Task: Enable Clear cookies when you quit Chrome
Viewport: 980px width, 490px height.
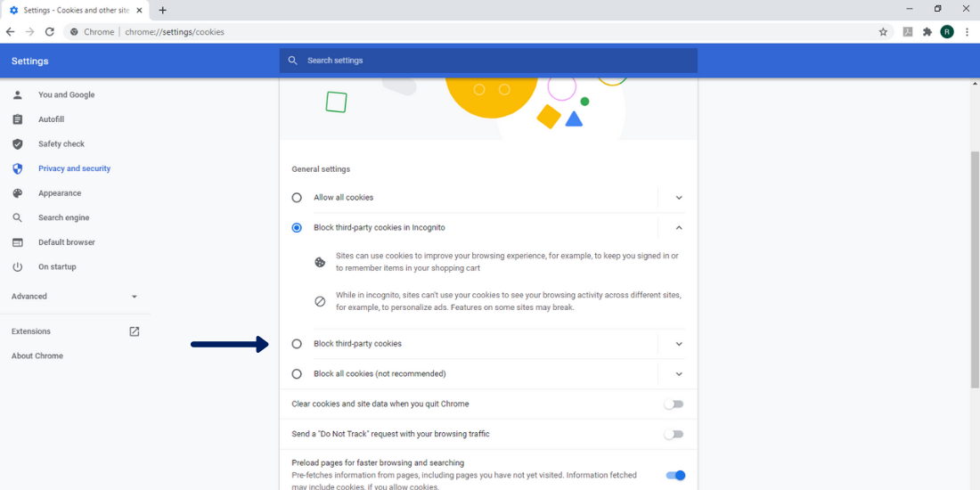Action: (674, 404)
